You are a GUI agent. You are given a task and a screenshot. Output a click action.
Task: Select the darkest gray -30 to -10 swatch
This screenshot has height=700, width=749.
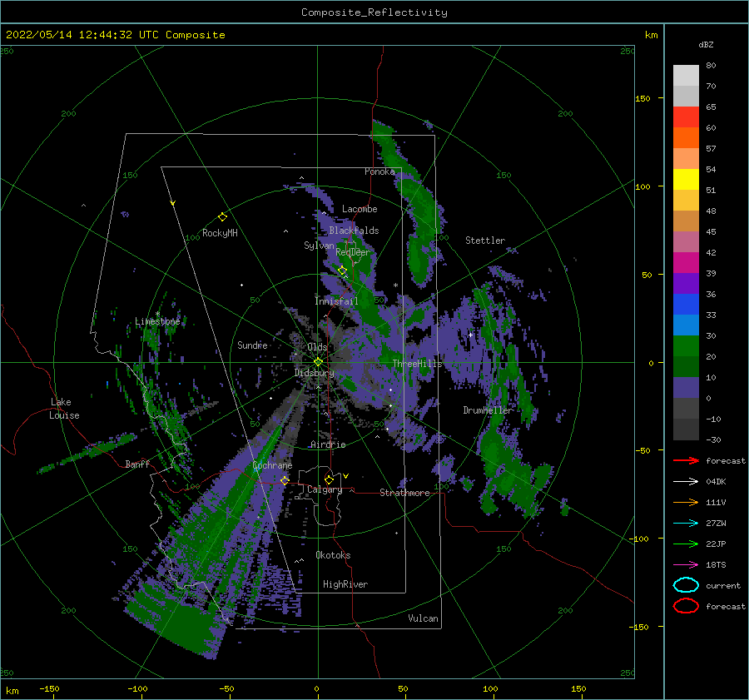pos(686,429)
